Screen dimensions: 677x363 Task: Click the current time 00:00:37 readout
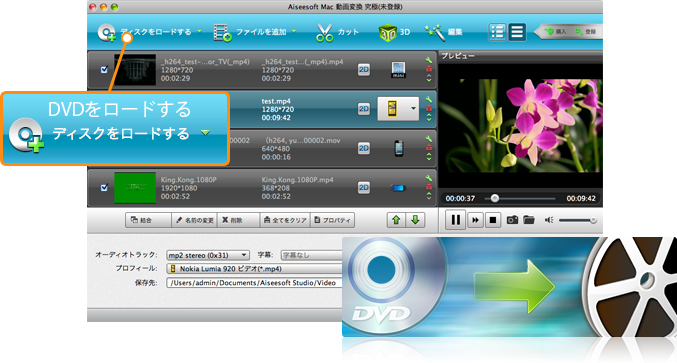point(460,199)
